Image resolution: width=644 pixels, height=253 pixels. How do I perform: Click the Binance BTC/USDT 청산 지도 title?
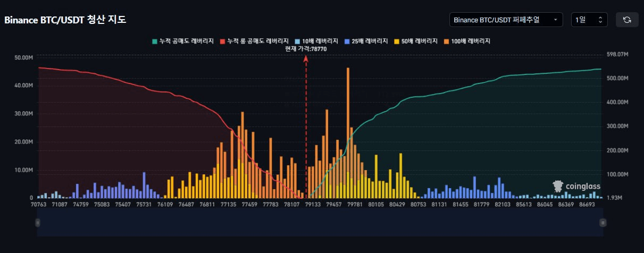click(x=65, y=20)
